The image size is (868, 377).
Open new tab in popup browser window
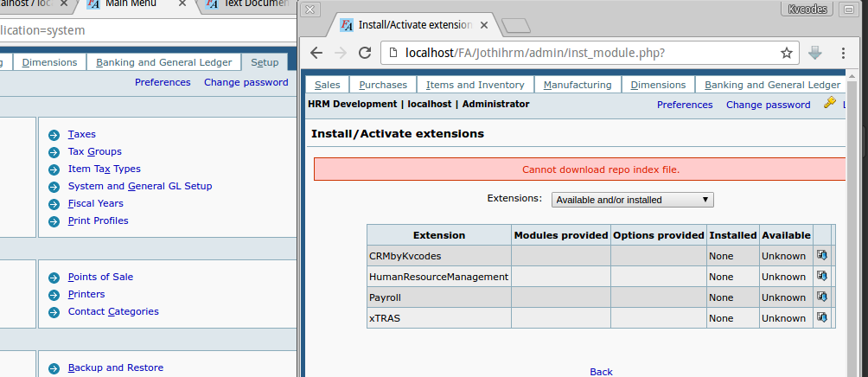515,23
